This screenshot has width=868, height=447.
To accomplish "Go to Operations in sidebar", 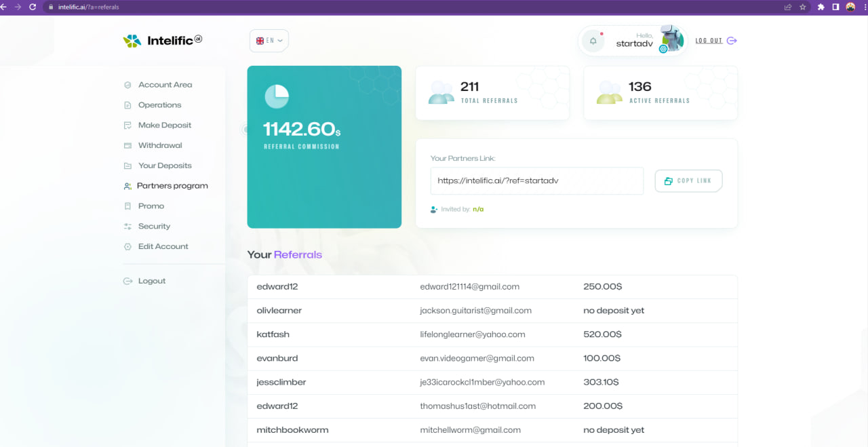I will click(x=159, y=105).
